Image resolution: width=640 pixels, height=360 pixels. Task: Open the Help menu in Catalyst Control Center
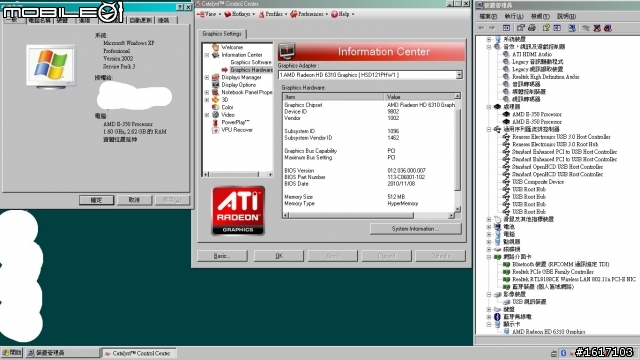coord(342,14)
